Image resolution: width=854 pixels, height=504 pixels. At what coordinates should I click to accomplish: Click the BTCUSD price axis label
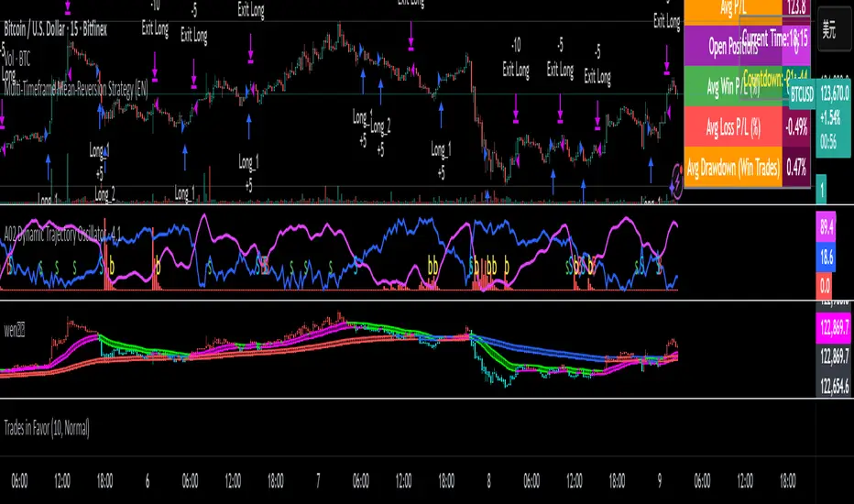pyautogui.click(x=802, y=94)
